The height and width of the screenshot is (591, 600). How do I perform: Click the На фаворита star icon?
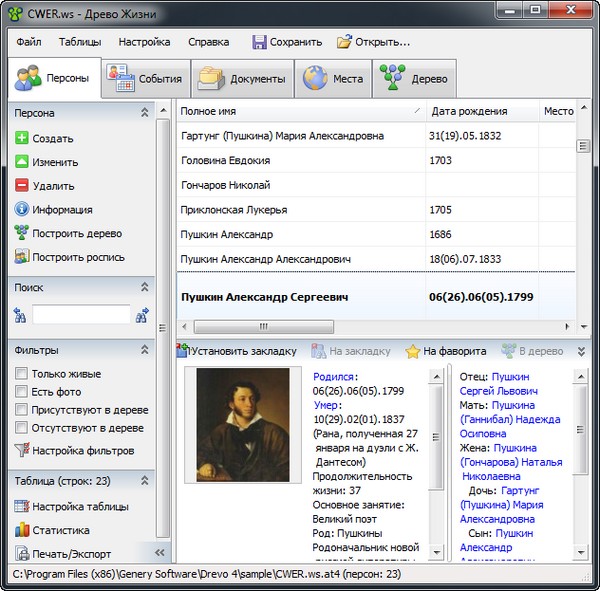click(412, 351)
